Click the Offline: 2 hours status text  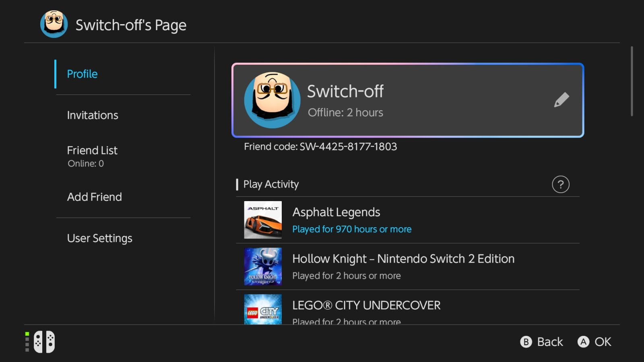pos(345,113)
